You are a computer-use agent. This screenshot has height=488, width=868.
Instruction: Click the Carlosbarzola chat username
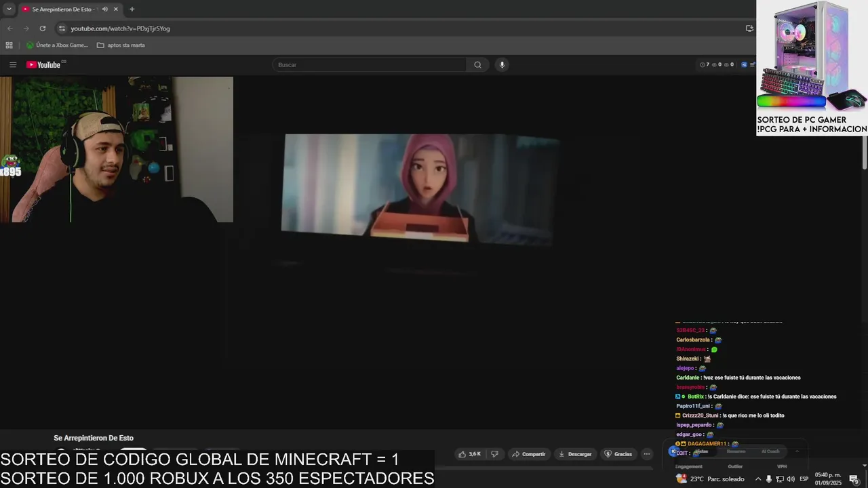pos(693,340)
